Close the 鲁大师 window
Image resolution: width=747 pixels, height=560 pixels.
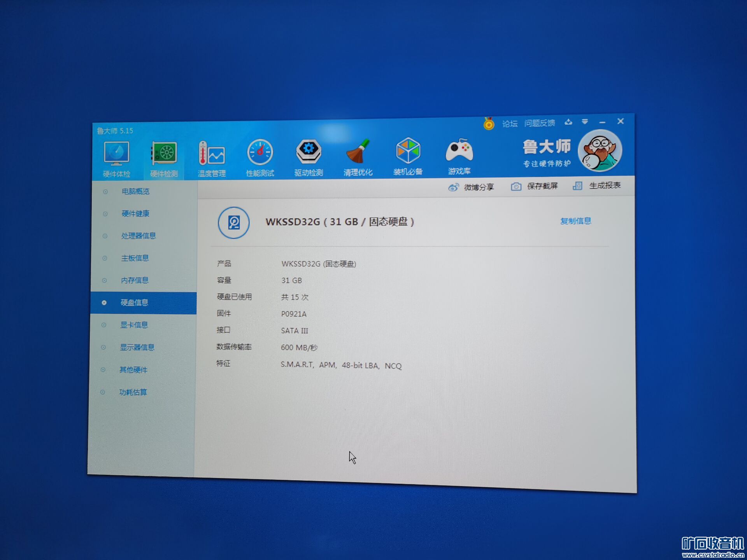621,121
